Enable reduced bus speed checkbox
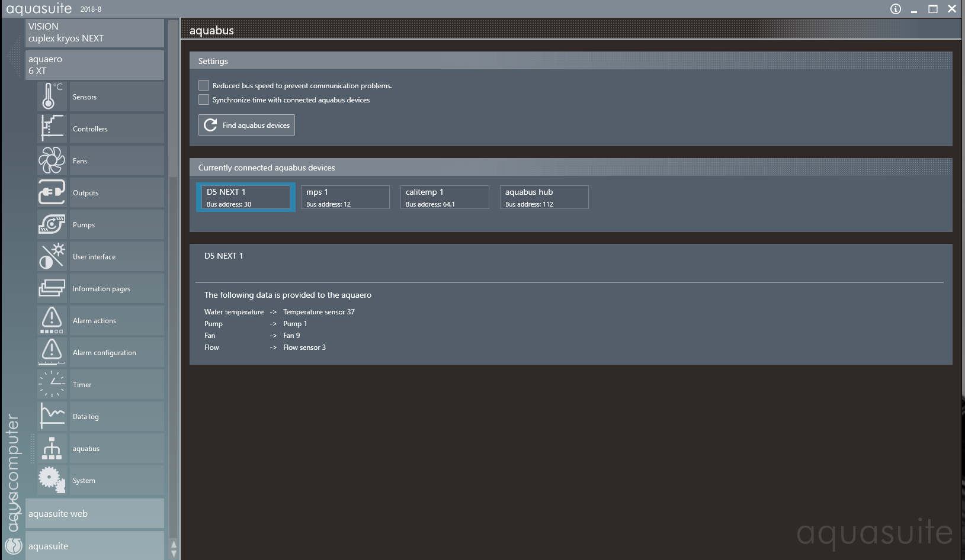This screenshot has width=965, height=560. coord(204,85)
